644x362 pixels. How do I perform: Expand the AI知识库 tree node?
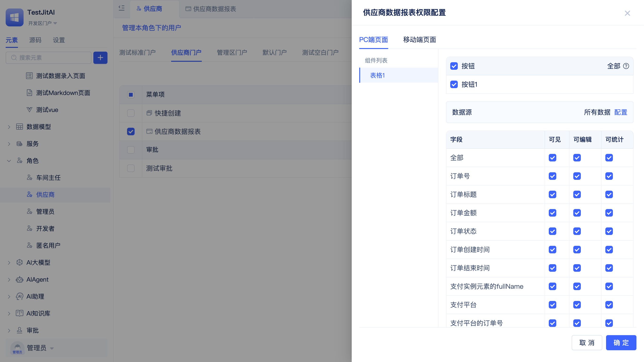pyautogui.click(x=9, y=313)
